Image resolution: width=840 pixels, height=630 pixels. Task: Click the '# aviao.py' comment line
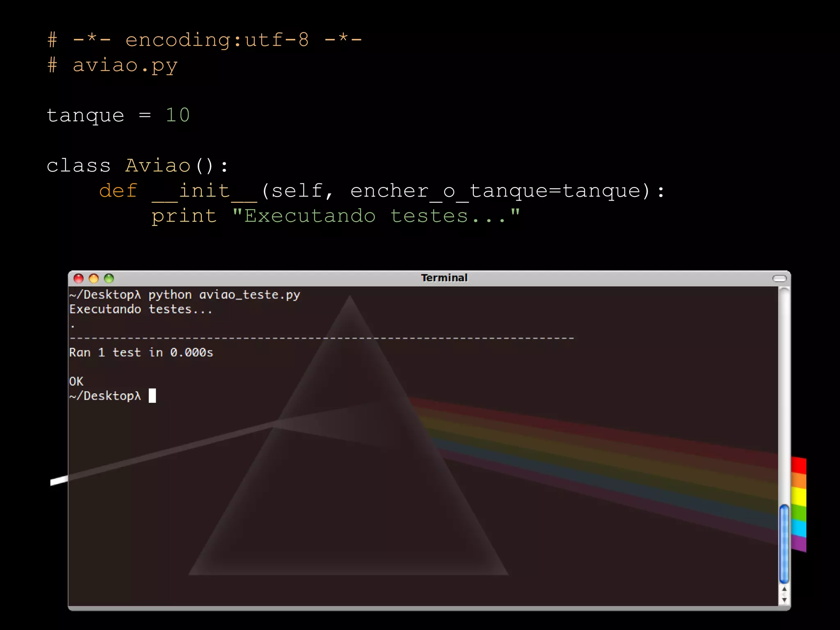point(112,66)
